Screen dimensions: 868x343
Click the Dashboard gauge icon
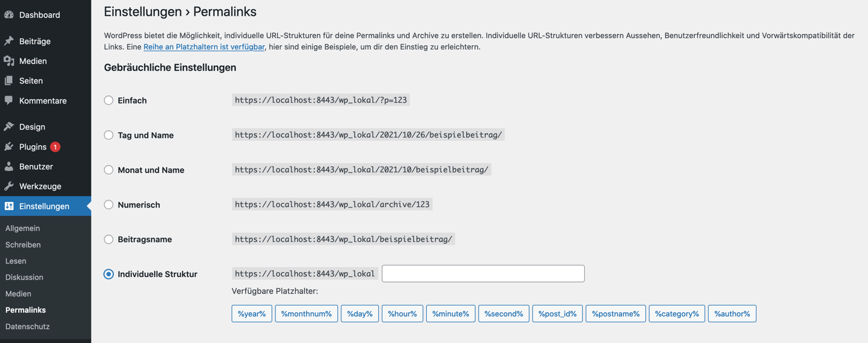[x=9, y=15]
